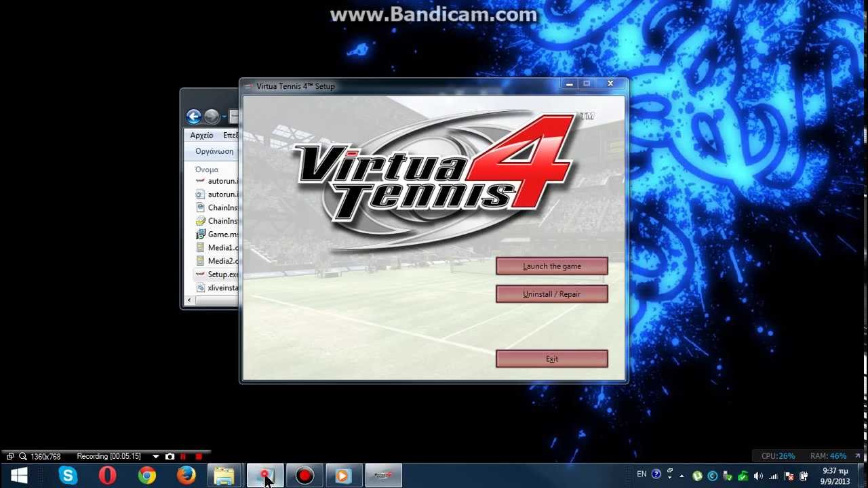Select Setup.exe in the file list
The height and width of the screenshot is (488, 868).
[216, 274]
